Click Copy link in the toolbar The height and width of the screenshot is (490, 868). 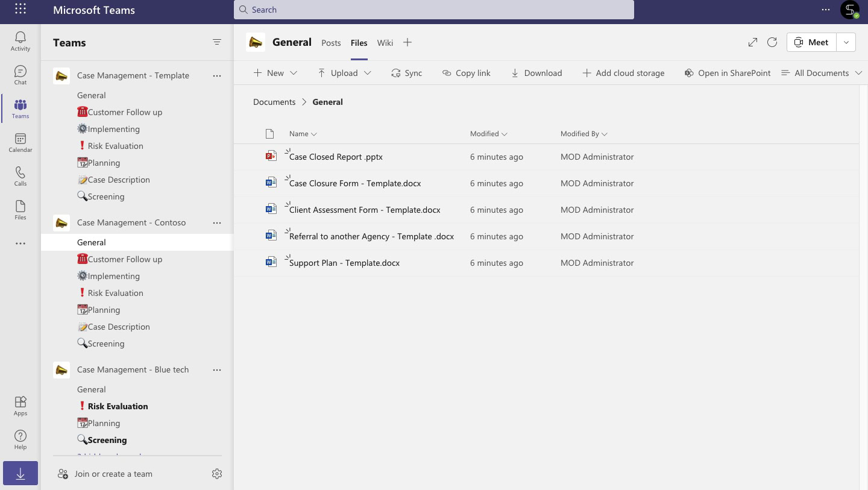pyautogui.click(x=466, y=73)
